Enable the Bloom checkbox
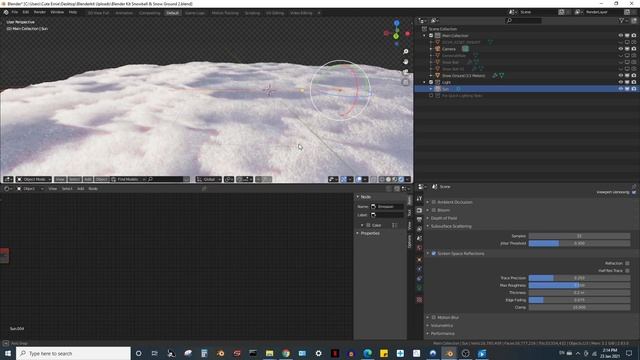Viewport: 640px width, 360px height. point(433,210)
